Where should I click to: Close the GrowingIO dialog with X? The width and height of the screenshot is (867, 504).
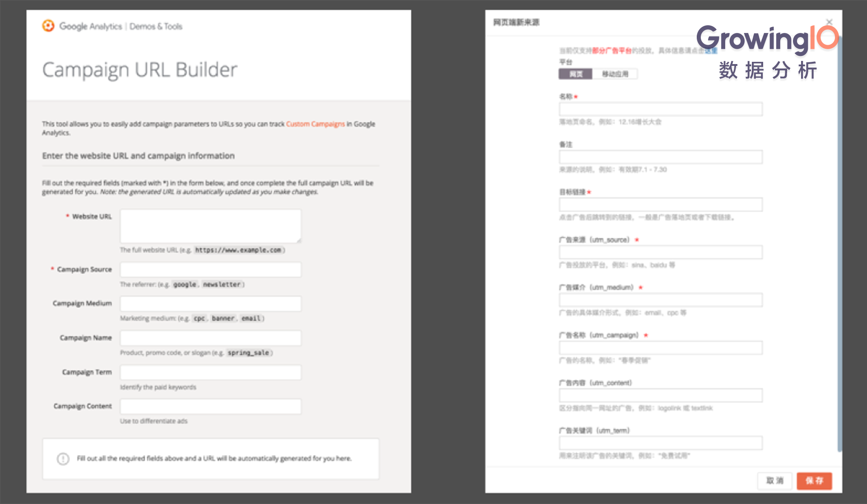(x=829, y=22)
